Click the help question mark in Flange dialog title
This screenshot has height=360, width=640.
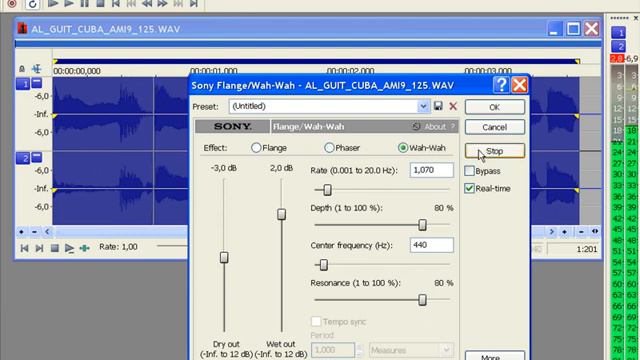coord(501,85)
